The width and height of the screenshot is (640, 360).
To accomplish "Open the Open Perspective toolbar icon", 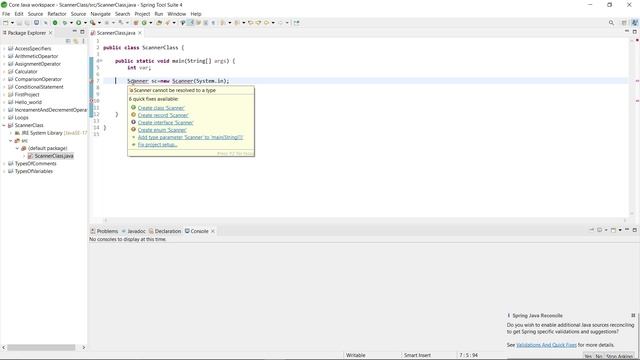I will (624, 23).
